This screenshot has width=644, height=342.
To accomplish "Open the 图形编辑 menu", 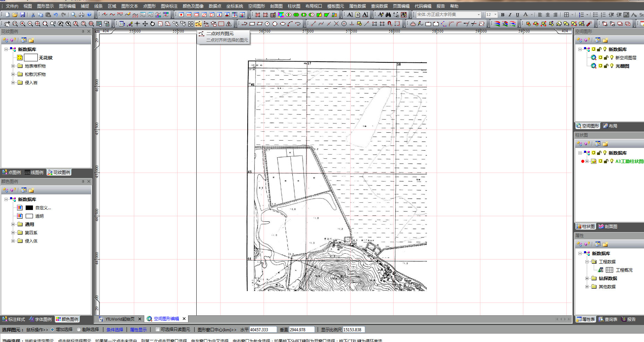I will [67, 6].
